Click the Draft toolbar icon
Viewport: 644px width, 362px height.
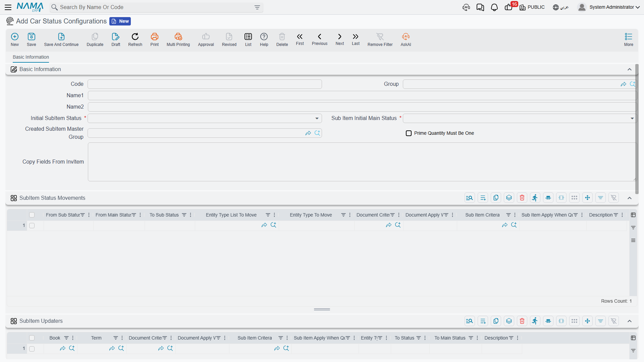point(116,40)
